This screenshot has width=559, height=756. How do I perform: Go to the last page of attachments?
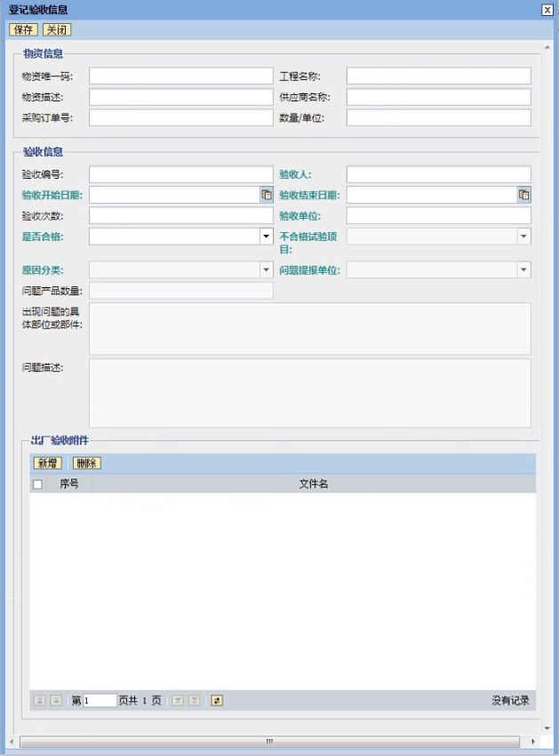click(194, 701)
